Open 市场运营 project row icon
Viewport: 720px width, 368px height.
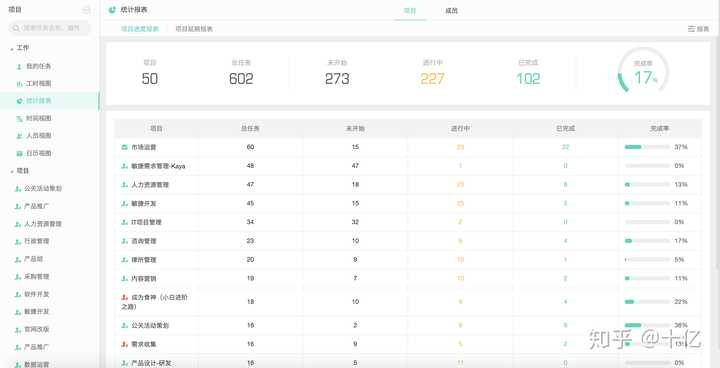[x=124, y=147]
